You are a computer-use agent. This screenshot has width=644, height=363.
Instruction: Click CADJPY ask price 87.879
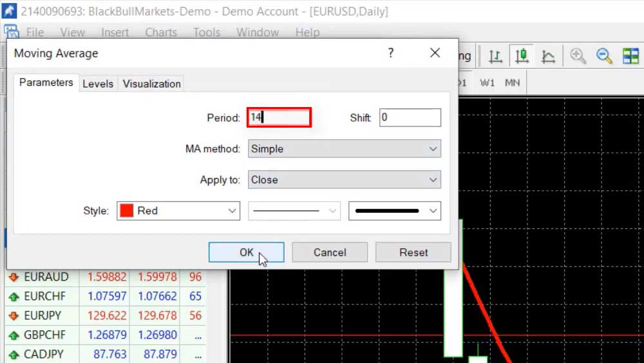click(160, 355)
